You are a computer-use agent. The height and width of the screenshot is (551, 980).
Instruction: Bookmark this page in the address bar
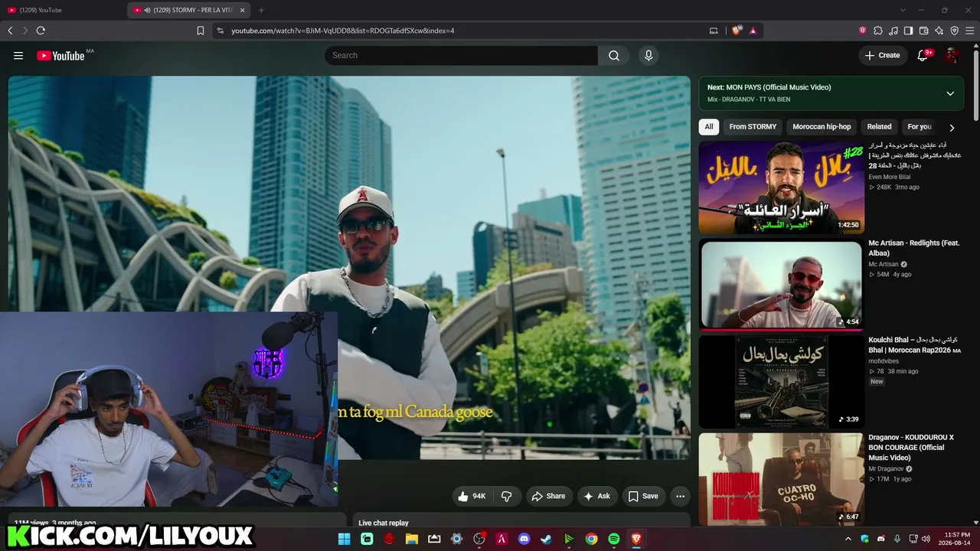(x=201, y=31)
